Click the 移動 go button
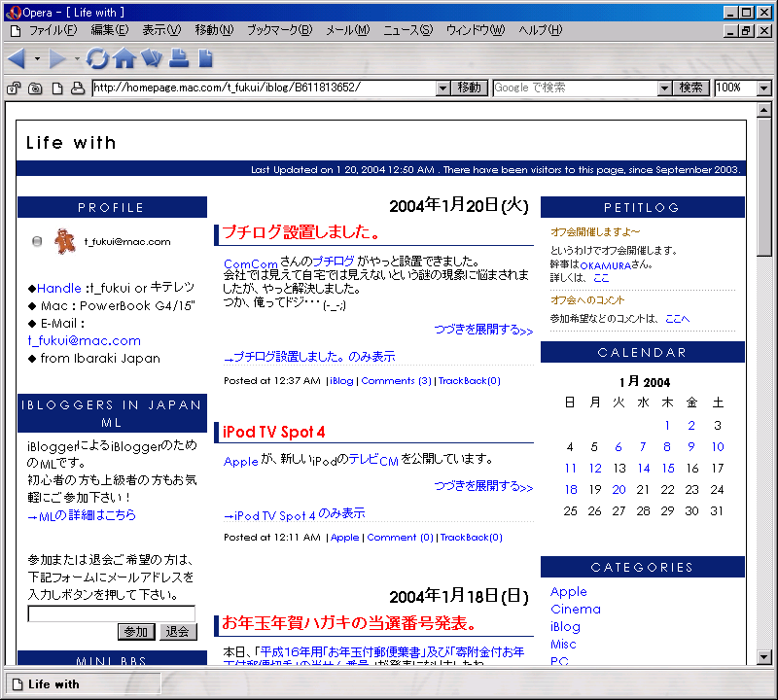The image size is (778, 700). 470,88
